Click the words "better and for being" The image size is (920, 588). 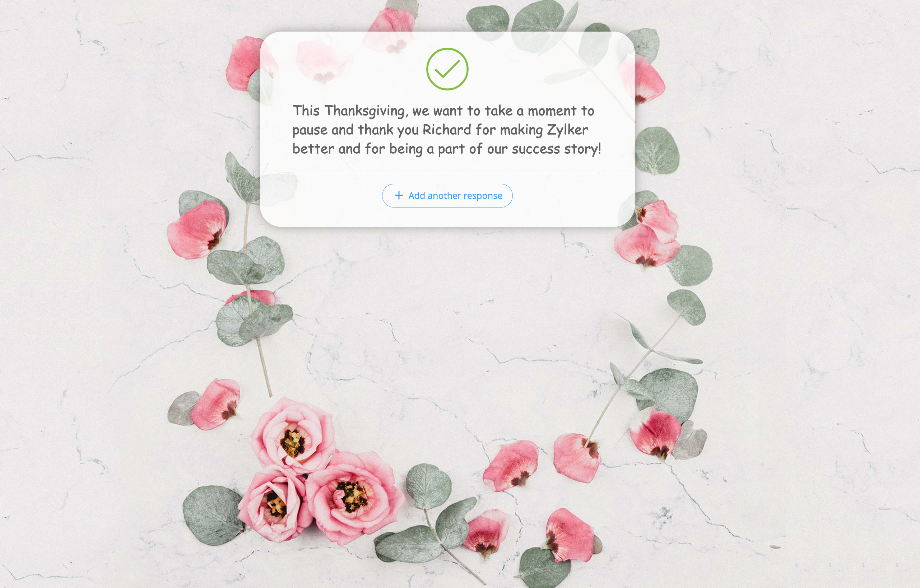[x=357, y=149]
